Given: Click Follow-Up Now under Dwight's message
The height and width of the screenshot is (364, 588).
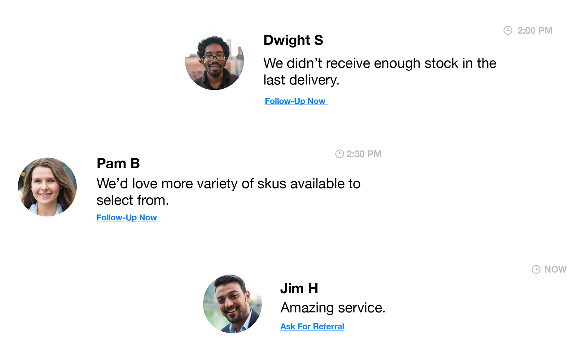Looking at the screenshot, I should click(x=295, y=101).
